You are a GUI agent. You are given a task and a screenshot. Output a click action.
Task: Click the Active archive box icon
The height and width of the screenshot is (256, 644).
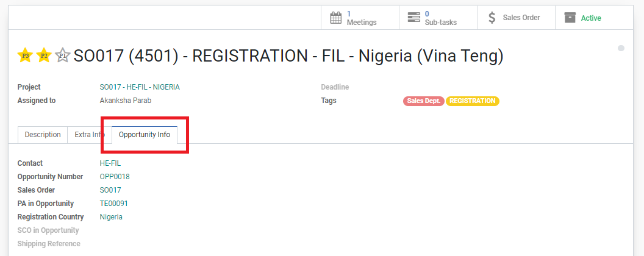pos(570,18)
